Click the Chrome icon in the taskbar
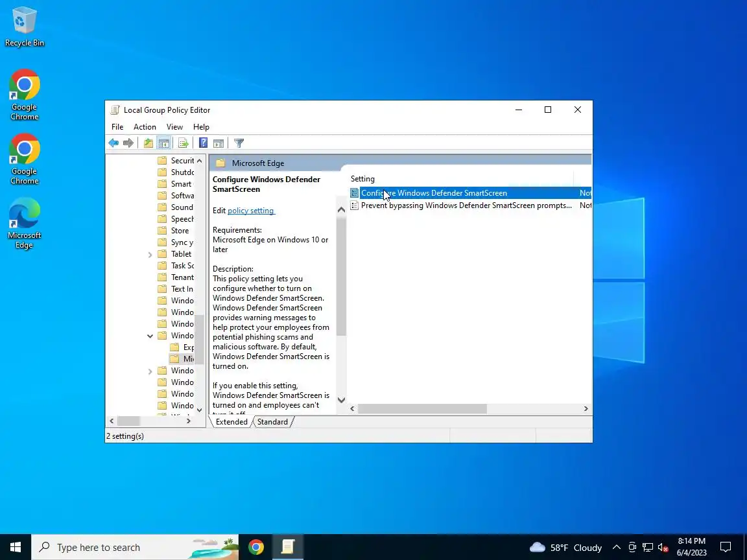The height and width of the screenshot is (560, 747). 256,547
